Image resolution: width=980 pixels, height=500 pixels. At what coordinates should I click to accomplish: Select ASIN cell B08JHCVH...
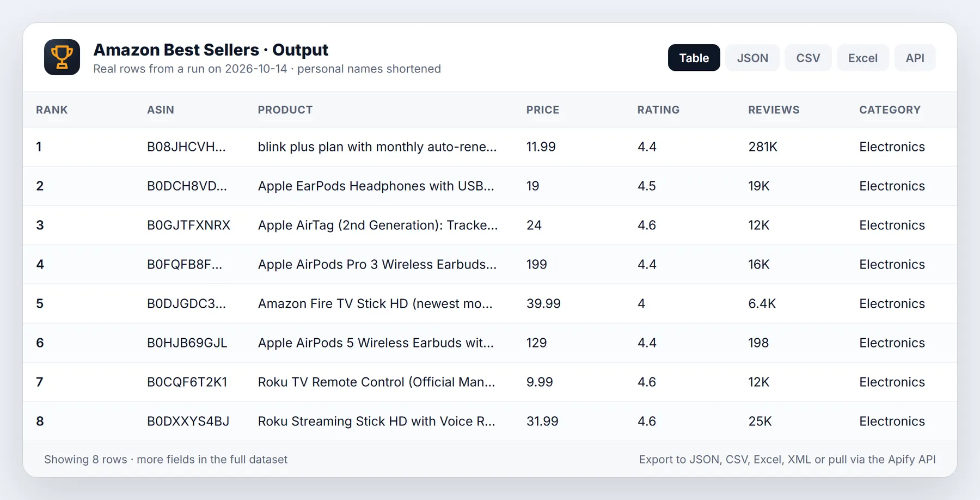click(186, 147)
